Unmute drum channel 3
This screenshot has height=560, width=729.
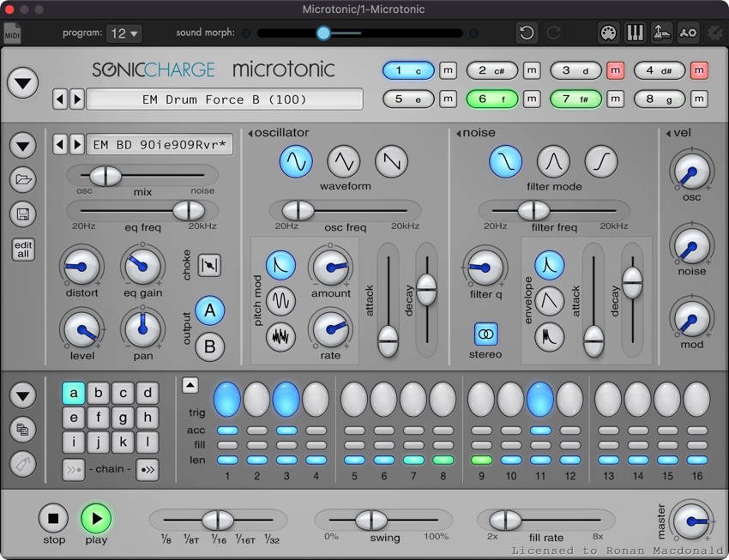[615, 70]
